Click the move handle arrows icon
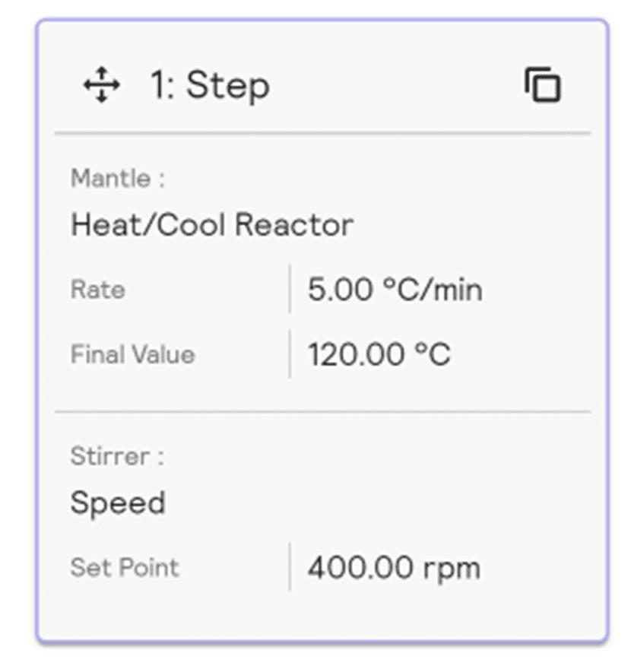The height and width of the screenshot is (672, 631). 101,84
